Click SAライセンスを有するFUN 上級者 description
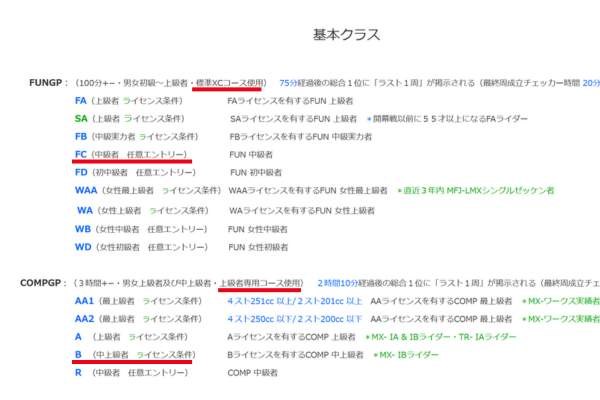The image size is (600, 400). (293, 119)
